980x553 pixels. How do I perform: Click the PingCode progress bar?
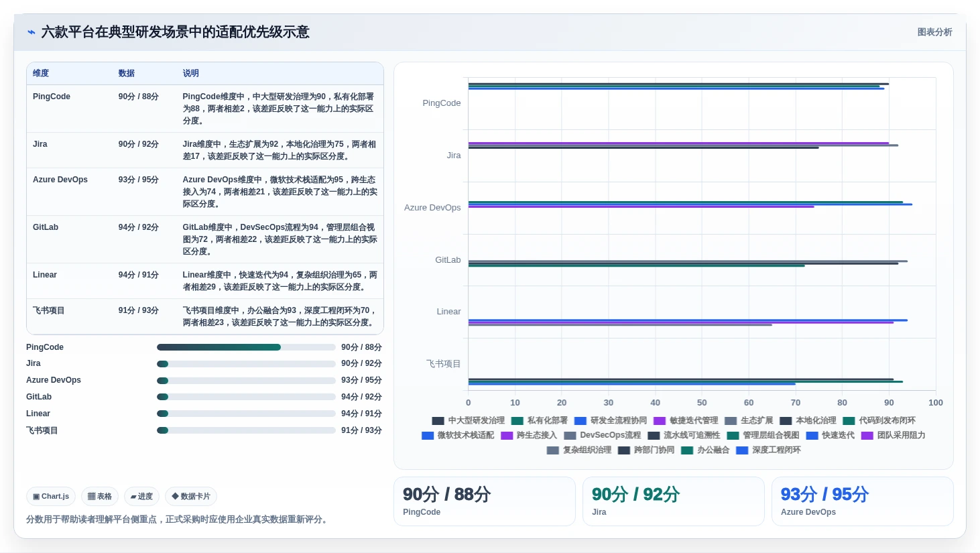[246, 347]
